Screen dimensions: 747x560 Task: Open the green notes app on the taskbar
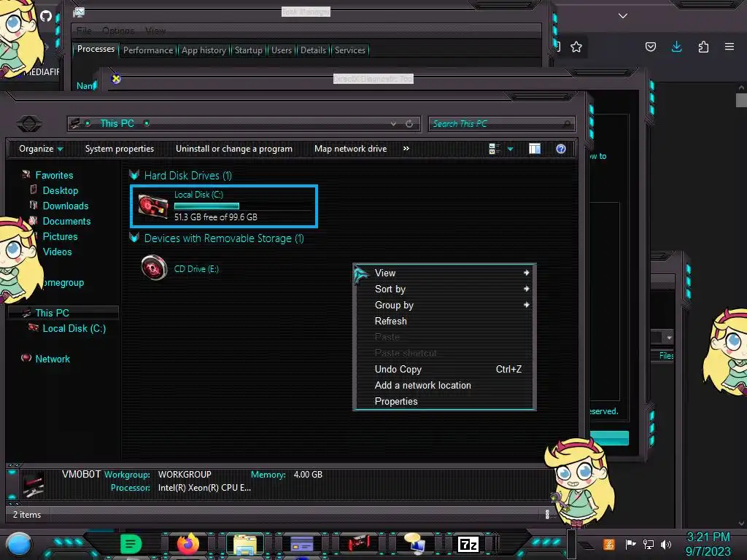(131, 544)
